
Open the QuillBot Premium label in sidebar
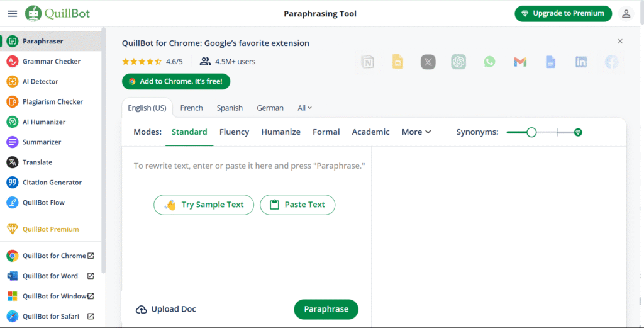click(x=50, y=229)
